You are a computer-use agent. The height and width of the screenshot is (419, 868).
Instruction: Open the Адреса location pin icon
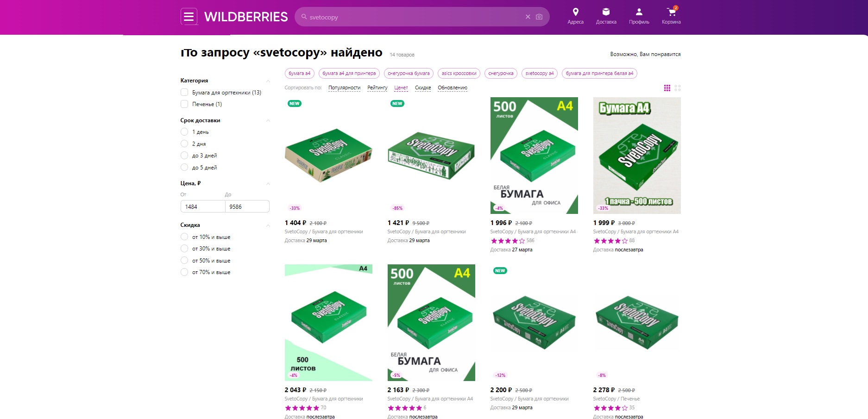[575, 13]
